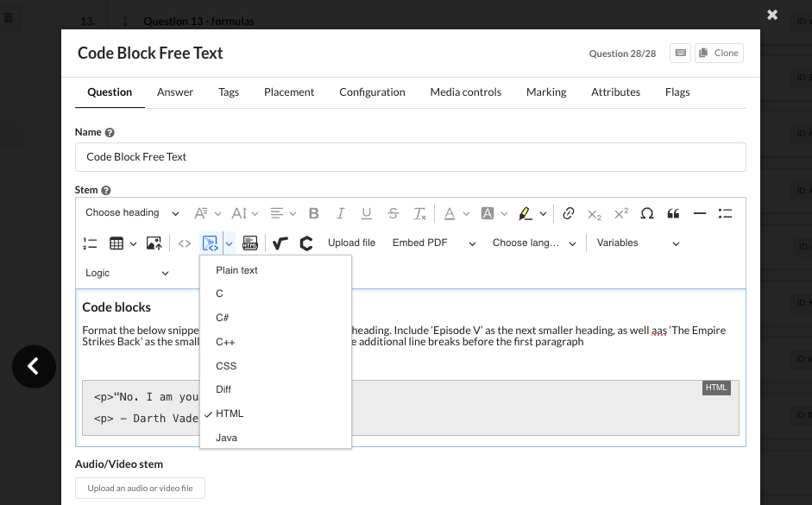
Task: Click Upload an audio or video file
Action: coord(140,488)
